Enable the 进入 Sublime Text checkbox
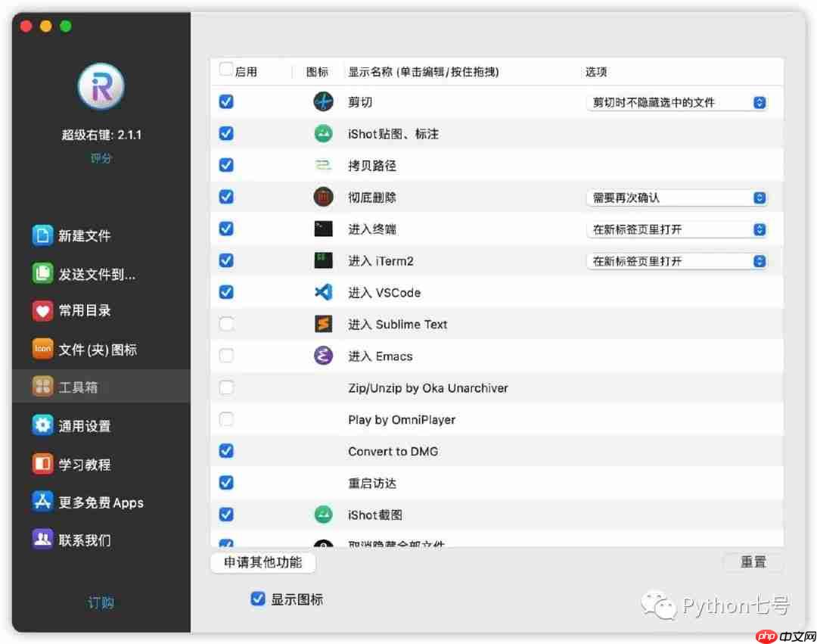 click(225, 324)
